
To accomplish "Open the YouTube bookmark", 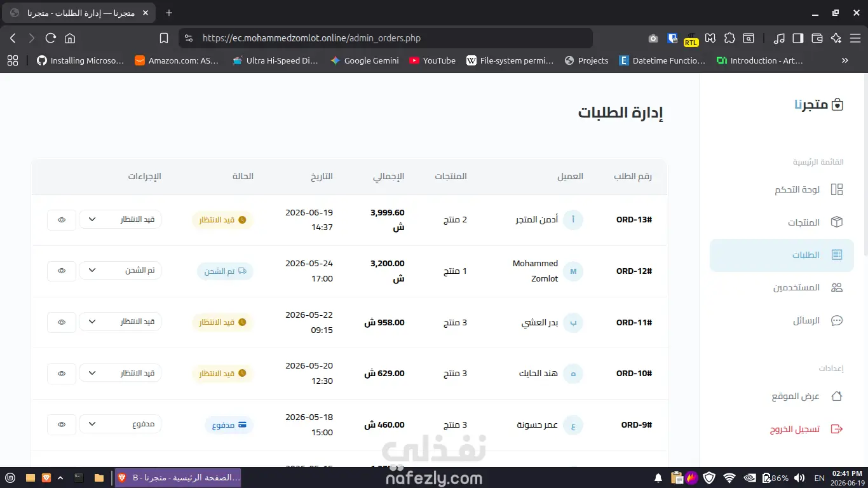I will (x=432, y=60).
